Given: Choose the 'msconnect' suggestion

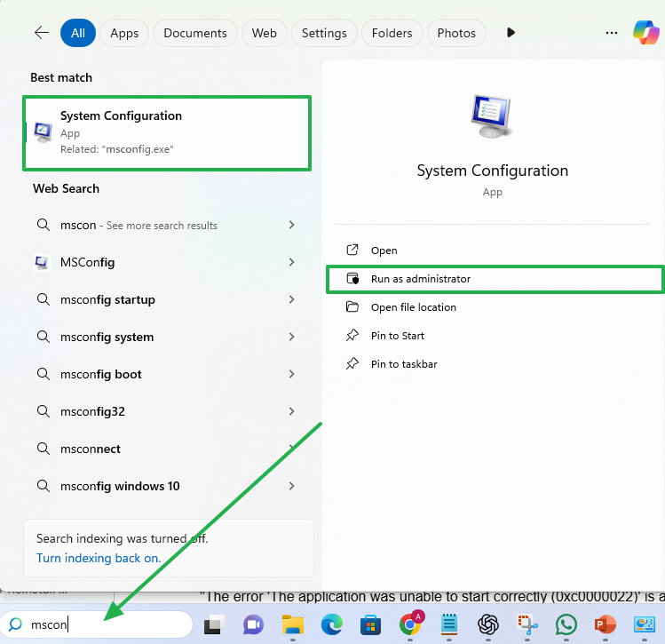Looking at the screenshot, I should [x=167, y=449].
